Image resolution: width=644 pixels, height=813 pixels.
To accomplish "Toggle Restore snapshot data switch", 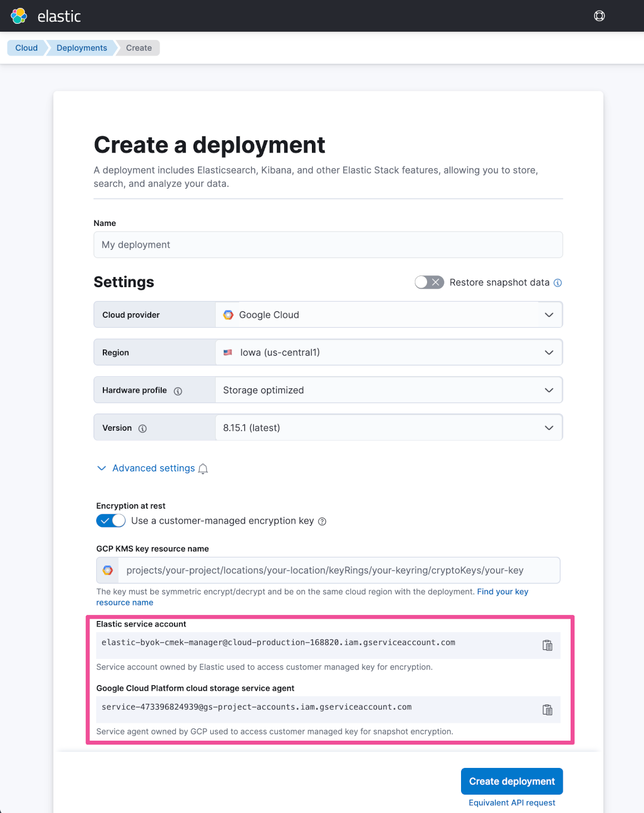I will pos(429,282).
